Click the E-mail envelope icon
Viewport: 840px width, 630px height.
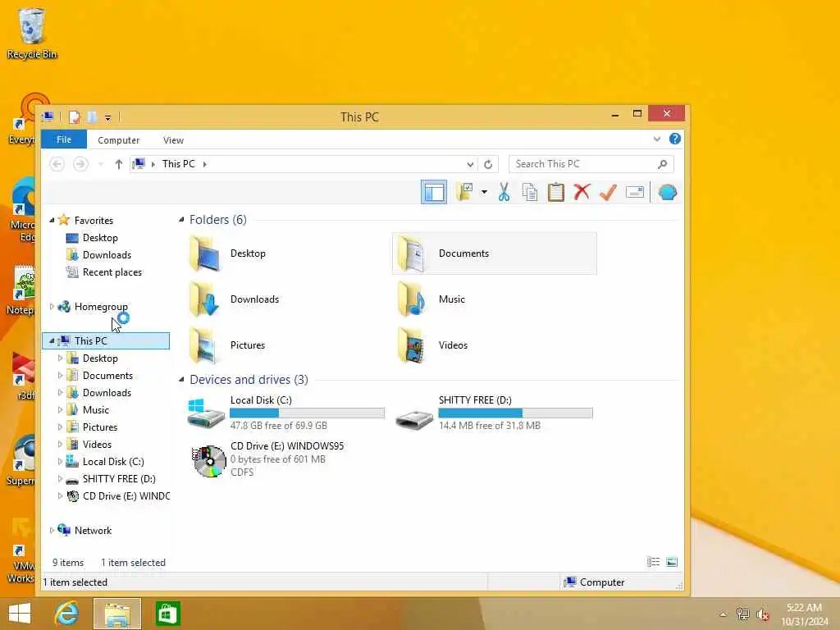pyautogui.click(x=635, y=192)
